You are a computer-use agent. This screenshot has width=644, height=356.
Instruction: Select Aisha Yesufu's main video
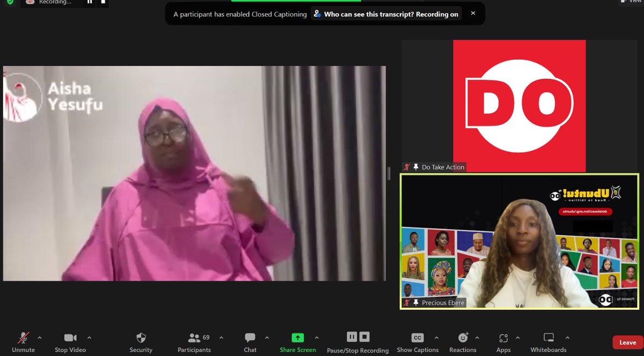pyautogui.click(x=194, y=173)
